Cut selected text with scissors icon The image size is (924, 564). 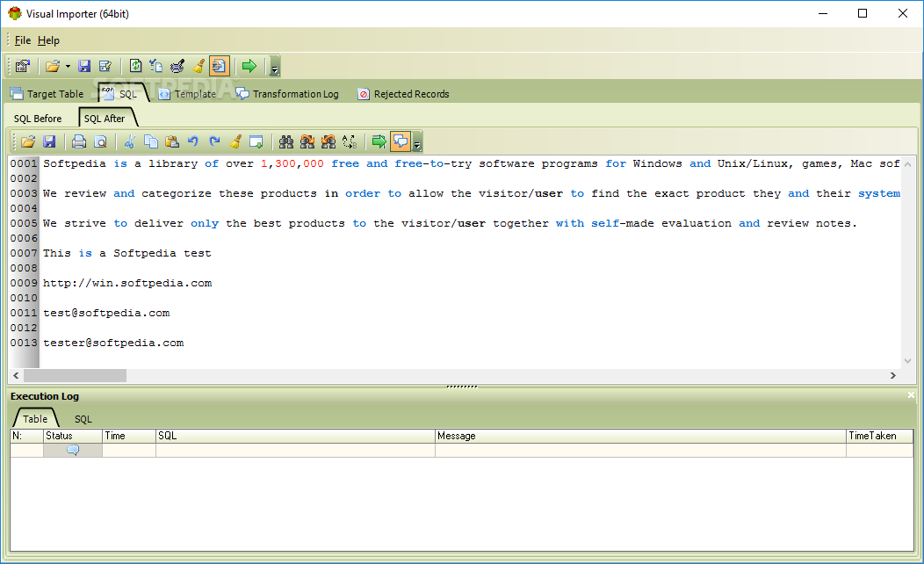[x=130, y=141]
